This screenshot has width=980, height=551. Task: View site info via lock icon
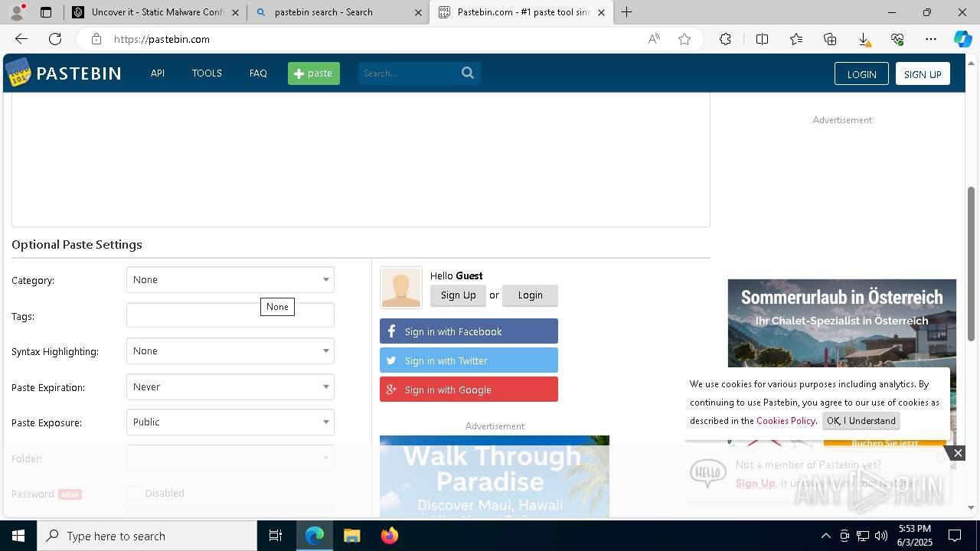point(96,39)
